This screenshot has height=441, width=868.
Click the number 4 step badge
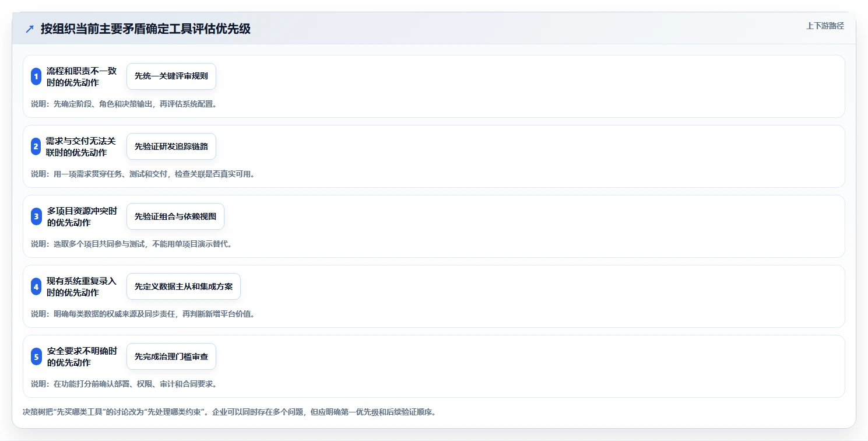[x=36, y=286]
